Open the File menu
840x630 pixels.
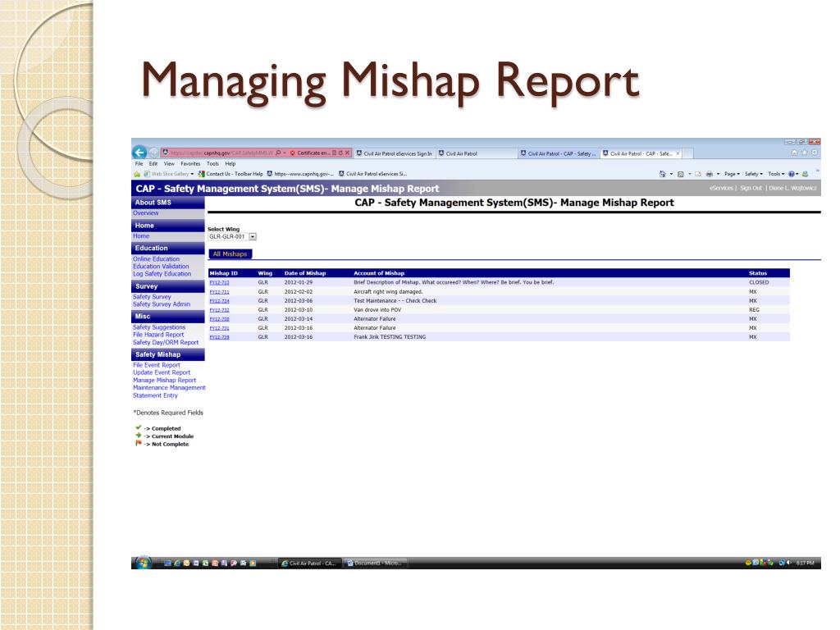coord(139,163)
